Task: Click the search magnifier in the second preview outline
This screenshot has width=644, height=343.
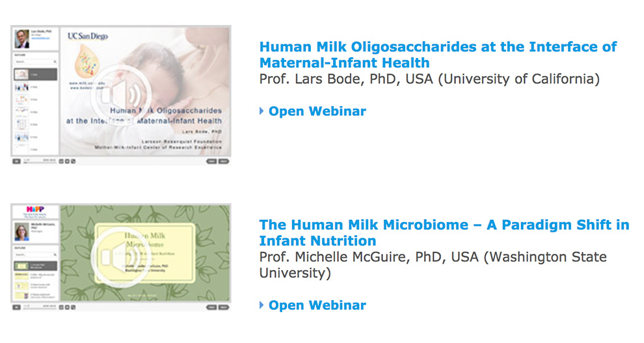Action: [x=55, y=254]
